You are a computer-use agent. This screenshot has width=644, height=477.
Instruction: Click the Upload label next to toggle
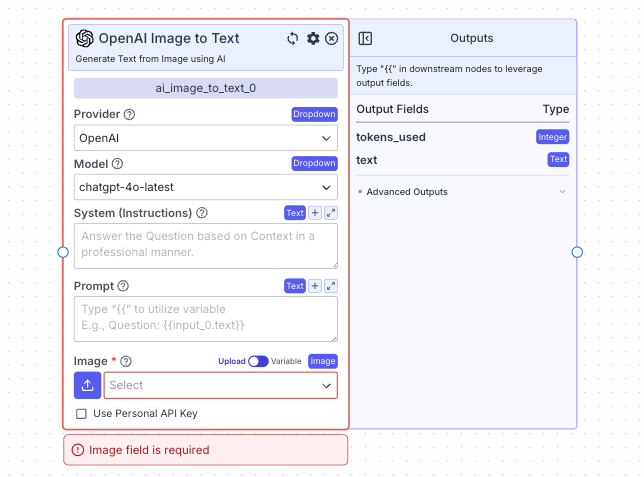232,361
